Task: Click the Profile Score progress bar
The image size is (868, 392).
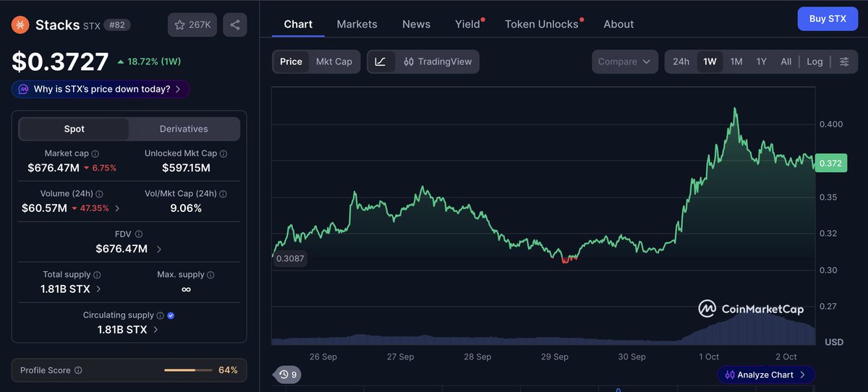Action: pyautogui.click(x=187, y=370)
